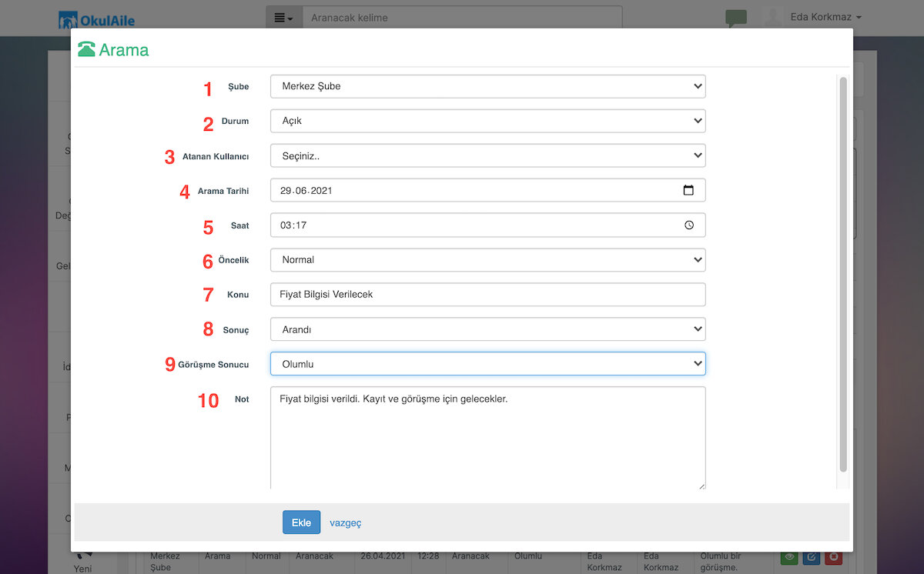
Task: Click the dialog's vertical scrollbar
Action: point(843,275)
